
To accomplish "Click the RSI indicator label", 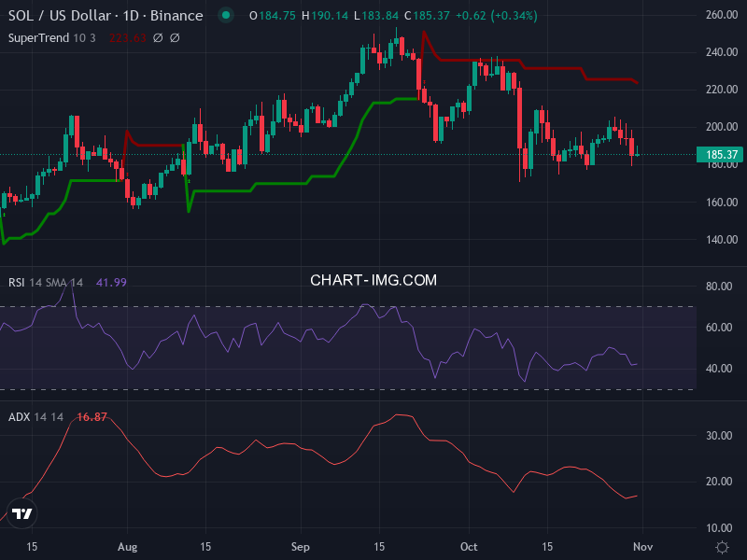I will coord(17,282).
